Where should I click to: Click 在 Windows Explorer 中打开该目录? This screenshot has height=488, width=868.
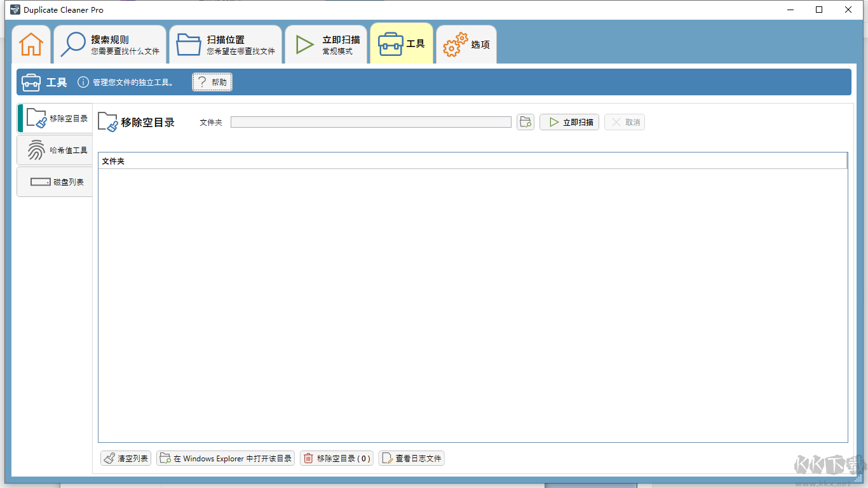pos(226,458)
